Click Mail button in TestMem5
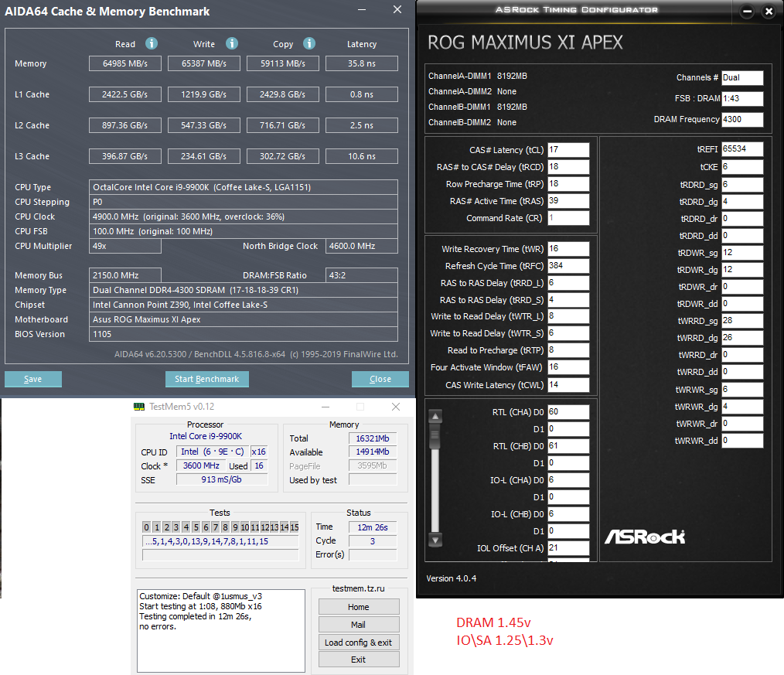The image size is (784, 675). [x=359, y=625]
